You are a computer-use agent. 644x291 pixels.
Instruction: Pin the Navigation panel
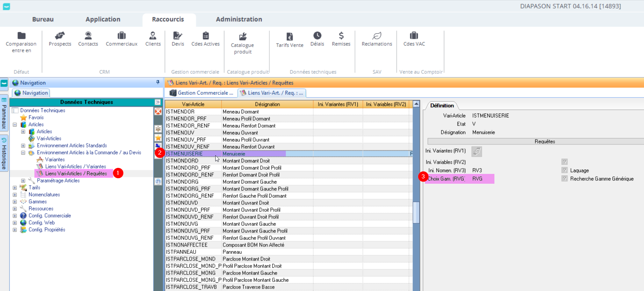click(158, 82)
